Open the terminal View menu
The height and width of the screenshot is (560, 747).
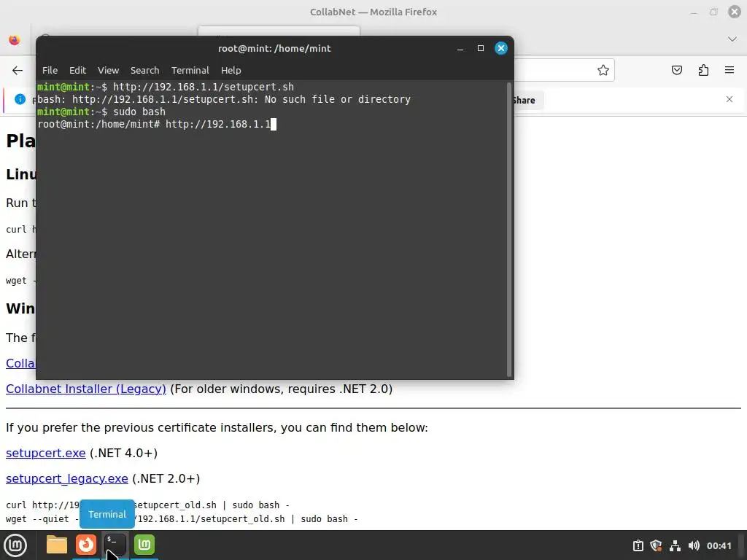pos(108,71)
